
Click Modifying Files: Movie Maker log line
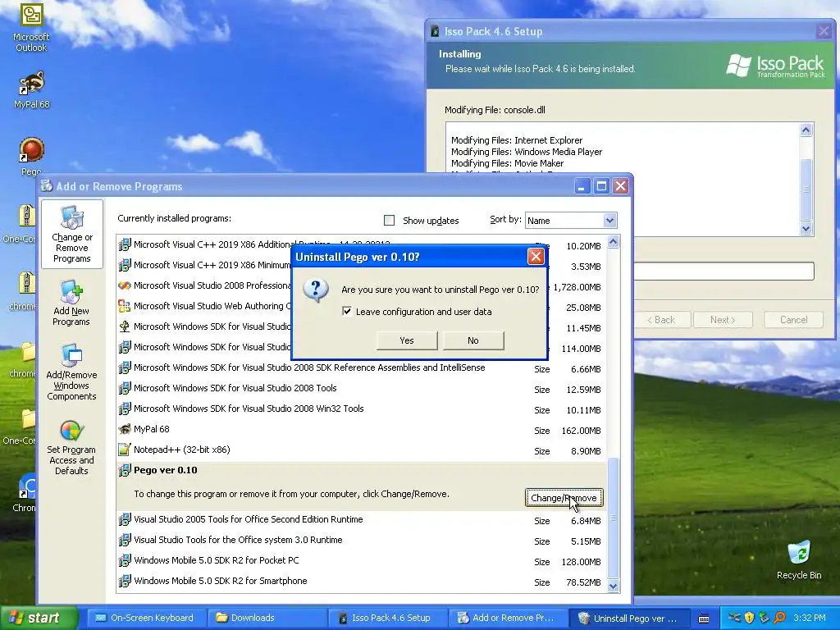[507, 163]
